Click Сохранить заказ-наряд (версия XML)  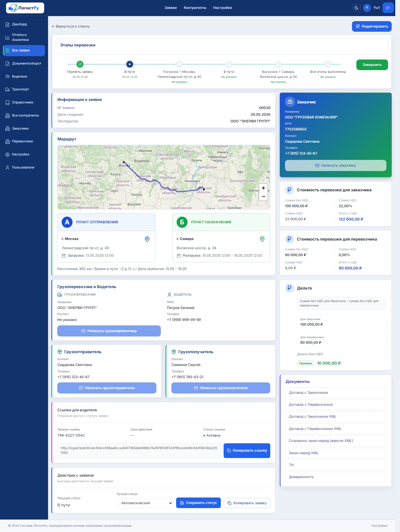(336, 441)
